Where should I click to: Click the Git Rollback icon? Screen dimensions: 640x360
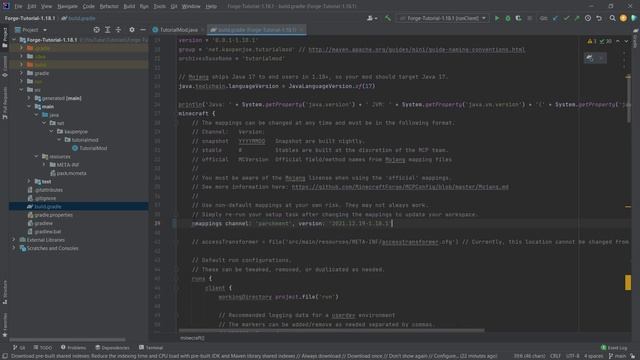pyautogui.click(x=599, y=18)
